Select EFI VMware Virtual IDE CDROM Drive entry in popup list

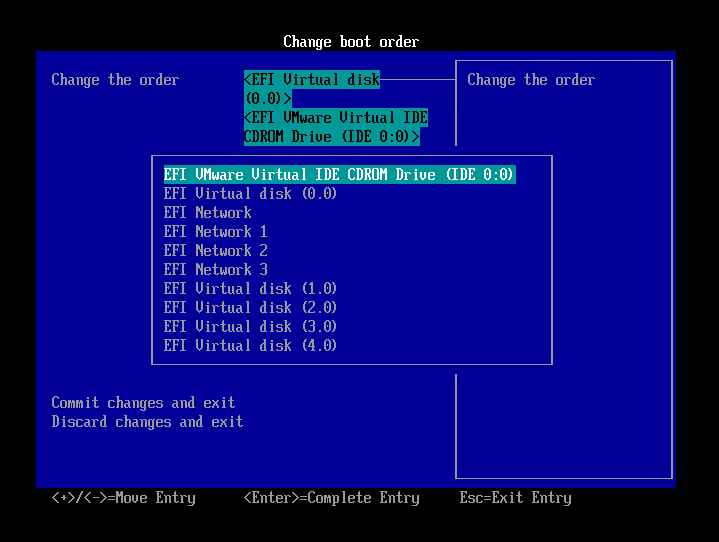coord(339,175)
